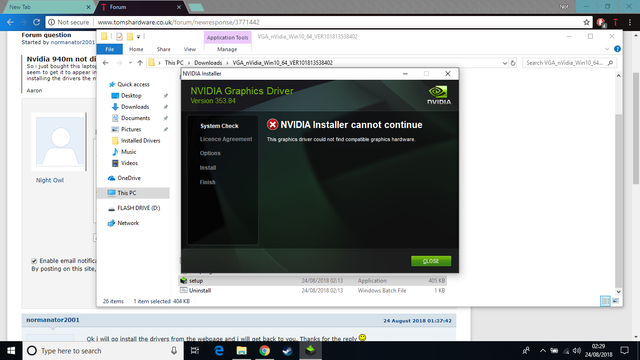
Task: Open Windows Start menu
Action: [11, 351]
